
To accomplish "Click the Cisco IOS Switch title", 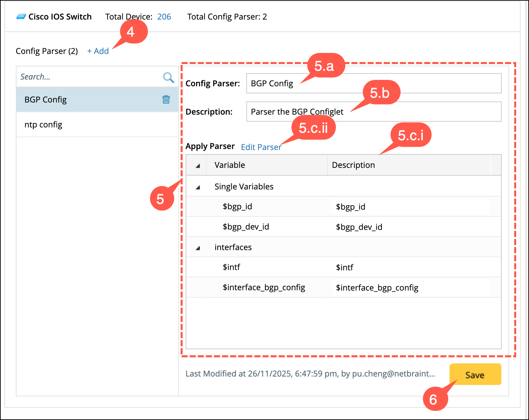I will click(x=60, y=17).
